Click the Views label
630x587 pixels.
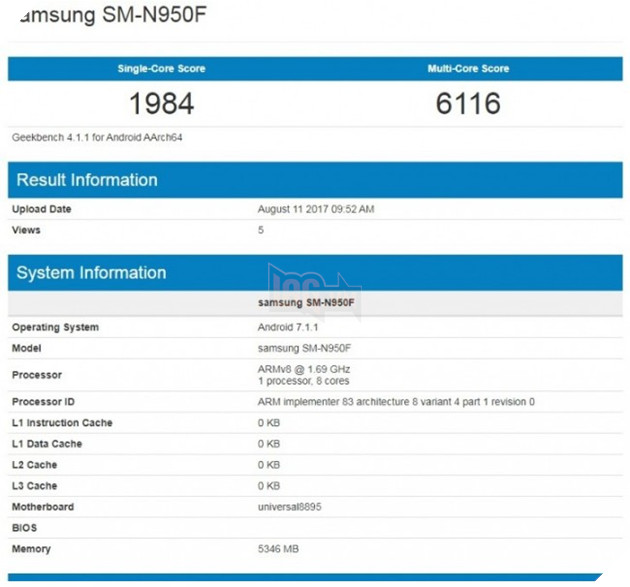26,230
